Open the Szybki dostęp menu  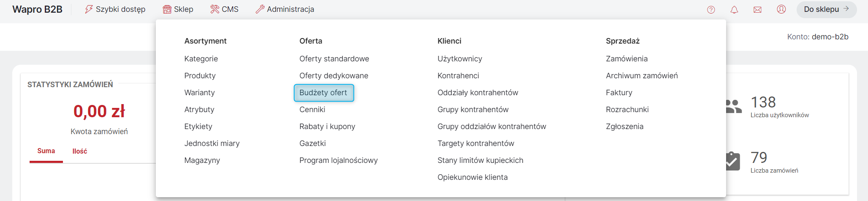click(115, 9)
